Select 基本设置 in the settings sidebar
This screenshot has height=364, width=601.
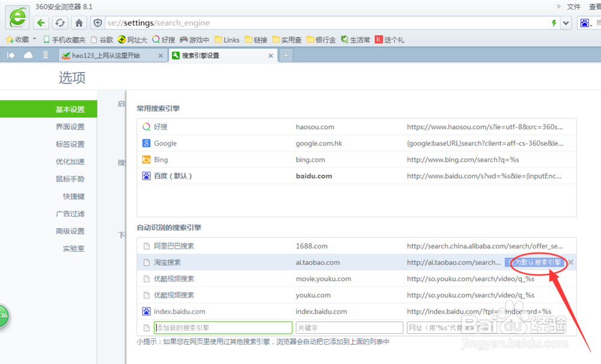coord(49,109)
